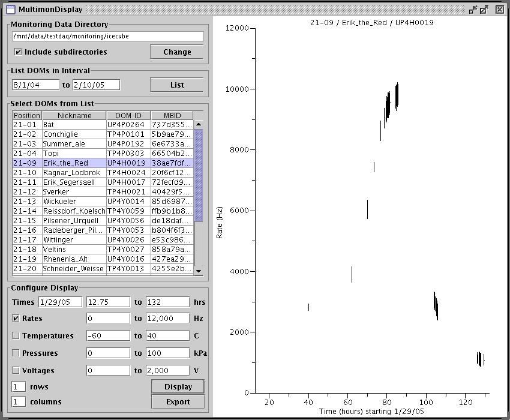This screenshot has height=420, width=510.
Task: Click the maximize window icon in title bar
Action: [485, 10]
